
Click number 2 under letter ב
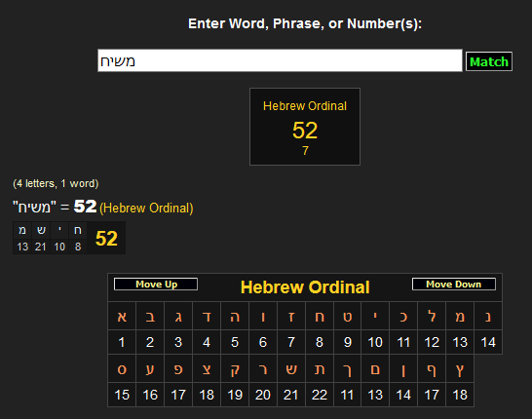coord(150,342)
